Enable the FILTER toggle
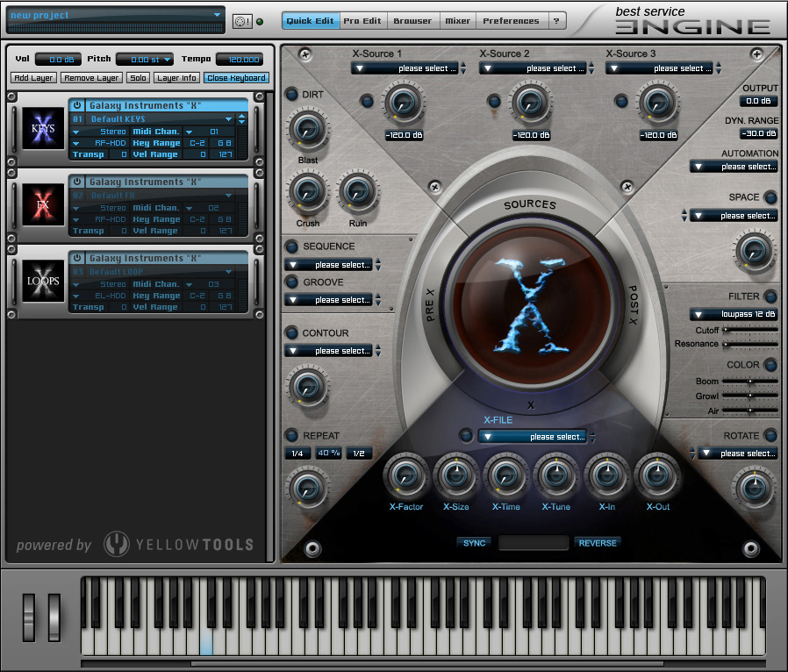 pyautogui.click(x=770, y=297)
